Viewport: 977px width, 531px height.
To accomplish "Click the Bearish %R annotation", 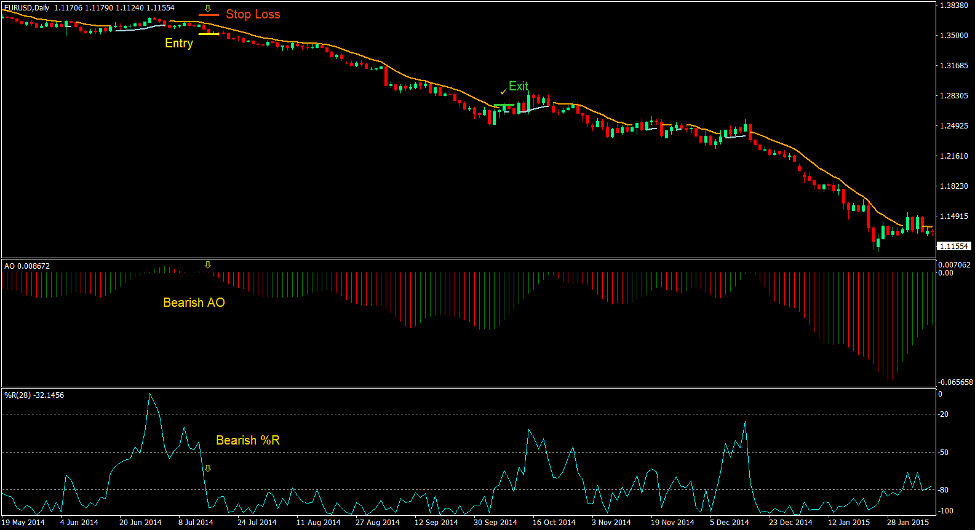I will coord(247,440).
